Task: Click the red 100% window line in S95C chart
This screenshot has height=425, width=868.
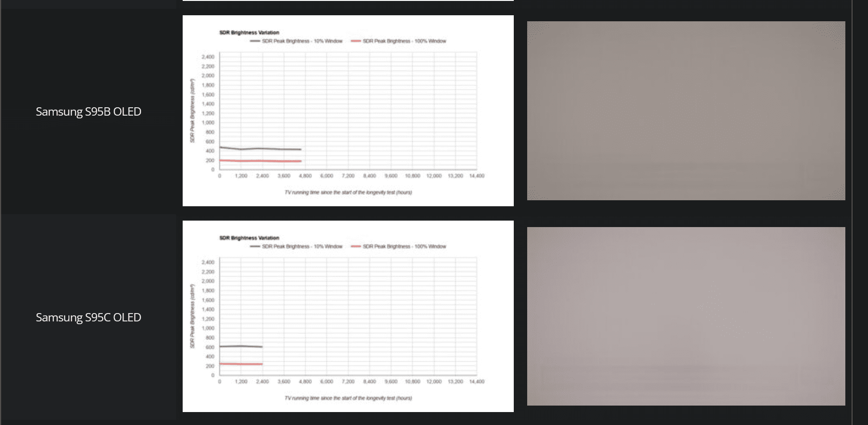Action: point(241,364)
